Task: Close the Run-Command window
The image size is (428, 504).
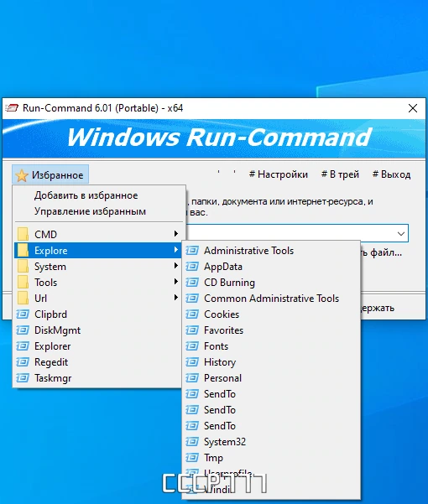Action: coord(413,108)
